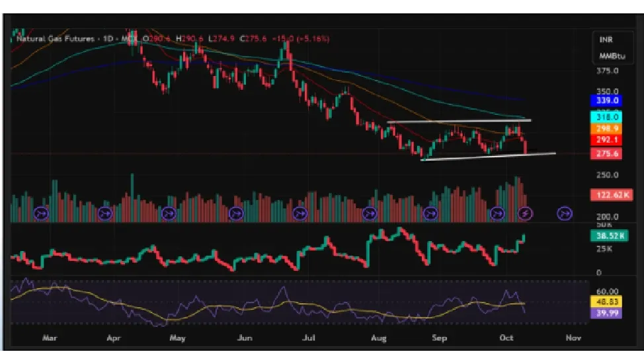Click the purple 39.99 RSI value label

(608, 313)
